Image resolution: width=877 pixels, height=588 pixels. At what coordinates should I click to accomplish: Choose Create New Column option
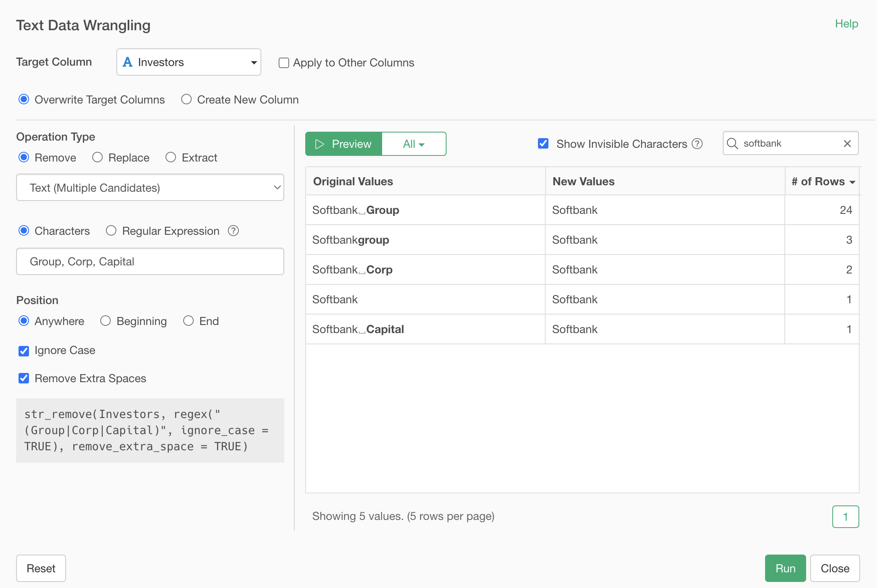(186, 99)
